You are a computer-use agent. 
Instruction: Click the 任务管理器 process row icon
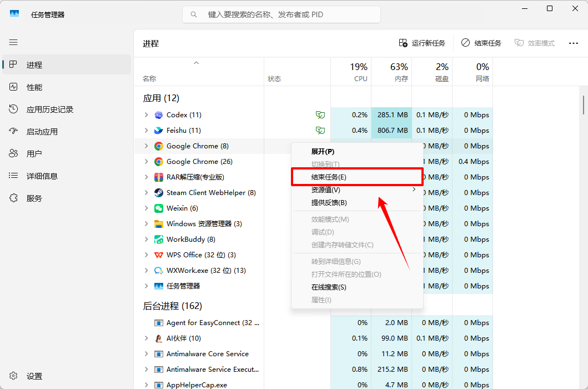(x=159, y=286)
